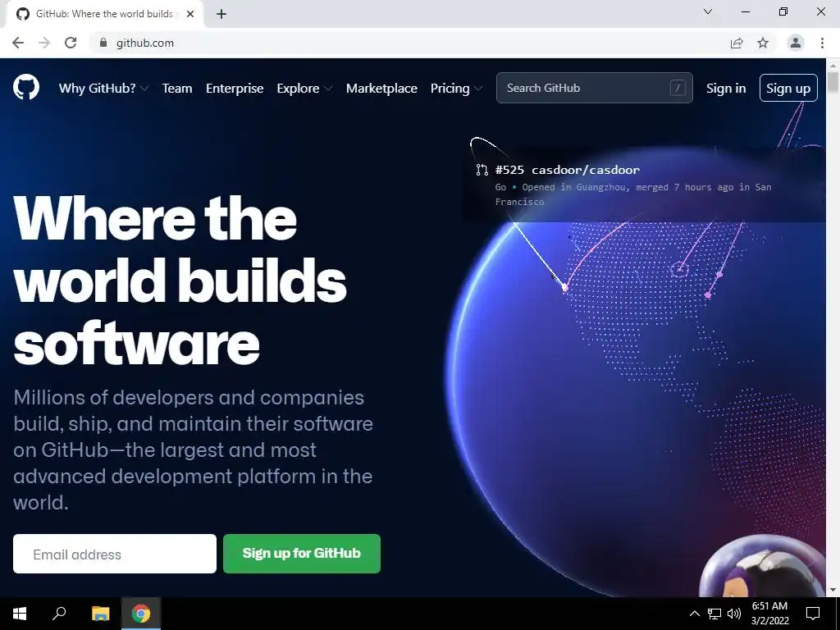
Task: Open a new tab with the plus button
Action: click(x=221, y=14)
